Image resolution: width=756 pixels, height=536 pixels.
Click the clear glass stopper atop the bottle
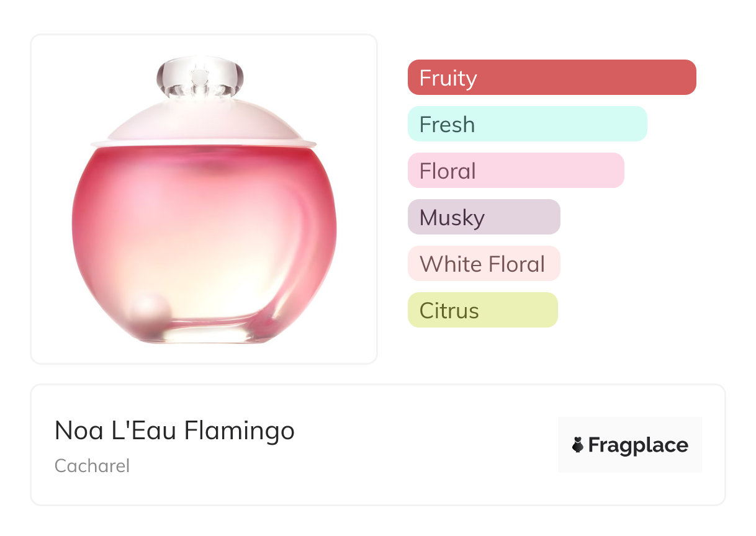coord(199,78)
